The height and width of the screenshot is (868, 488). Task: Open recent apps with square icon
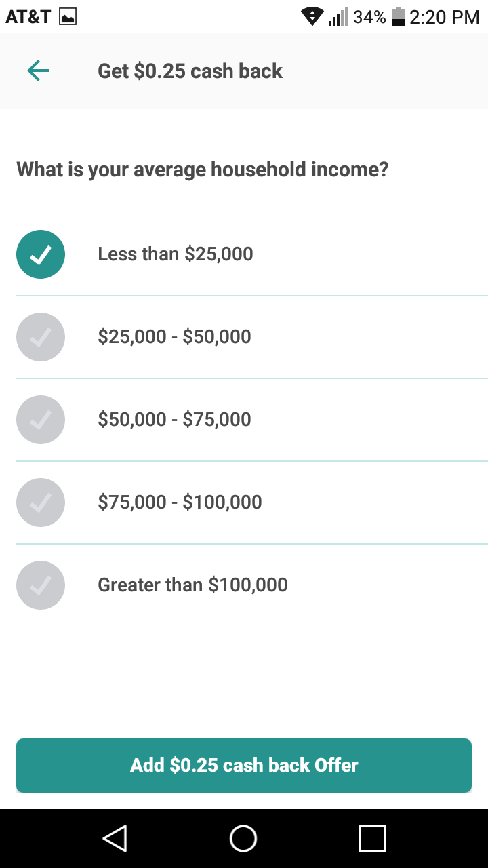(x=372, y=838)
